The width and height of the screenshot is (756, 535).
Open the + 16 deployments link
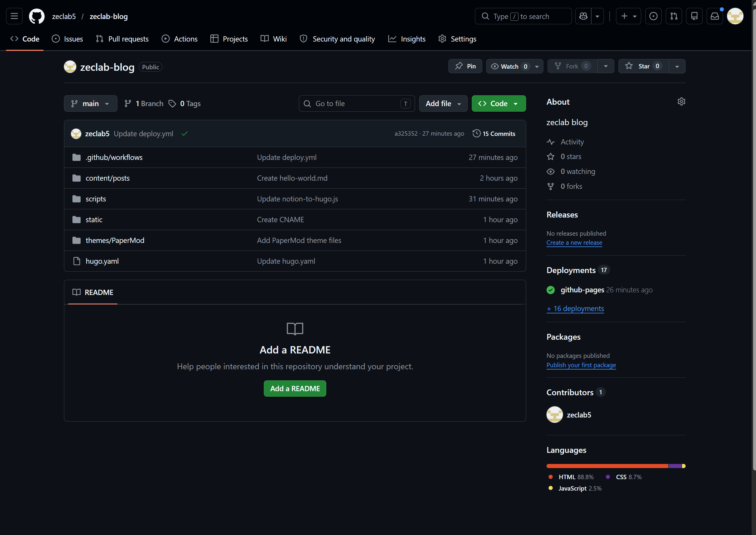tap(575, 308)
